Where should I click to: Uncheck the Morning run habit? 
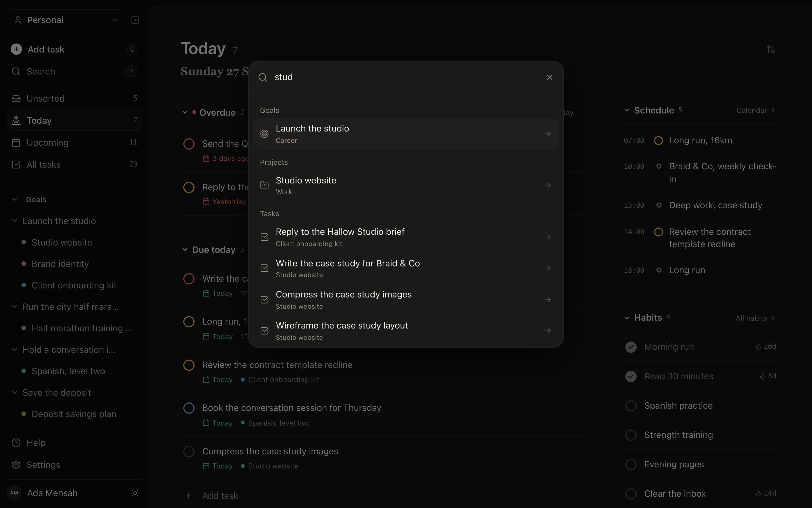[631, 347]
